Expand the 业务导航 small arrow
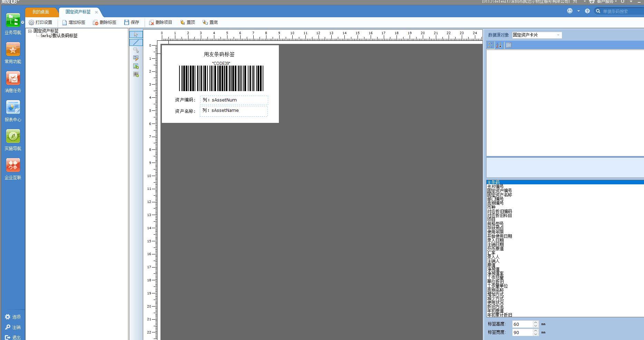 tap(23, 22)
